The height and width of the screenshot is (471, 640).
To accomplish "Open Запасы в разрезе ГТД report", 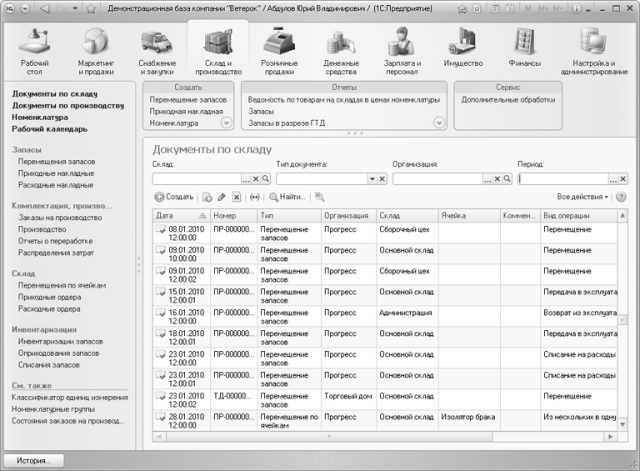I will (x=287, y=123).
